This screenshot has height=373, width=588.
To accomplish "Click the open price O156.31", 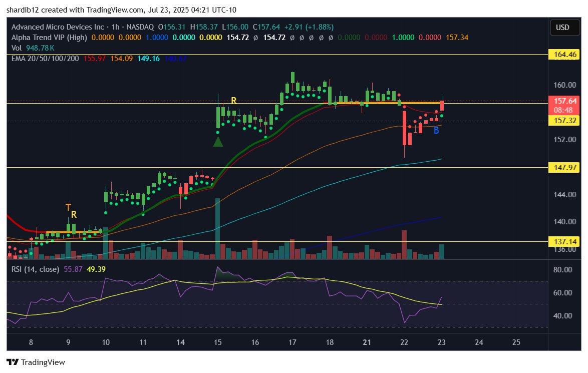I will pyautogui.click(x=172, y=27).
